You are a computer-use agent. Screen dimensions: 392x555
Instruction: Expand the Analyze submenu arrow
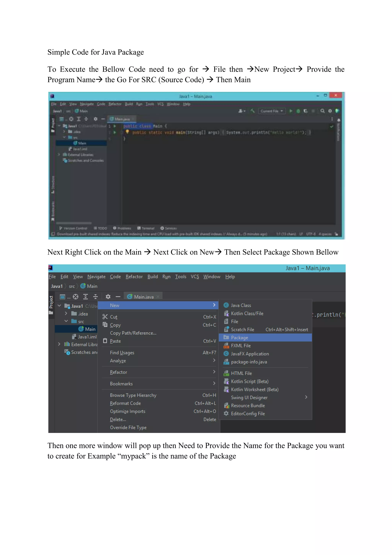(214, 360)
